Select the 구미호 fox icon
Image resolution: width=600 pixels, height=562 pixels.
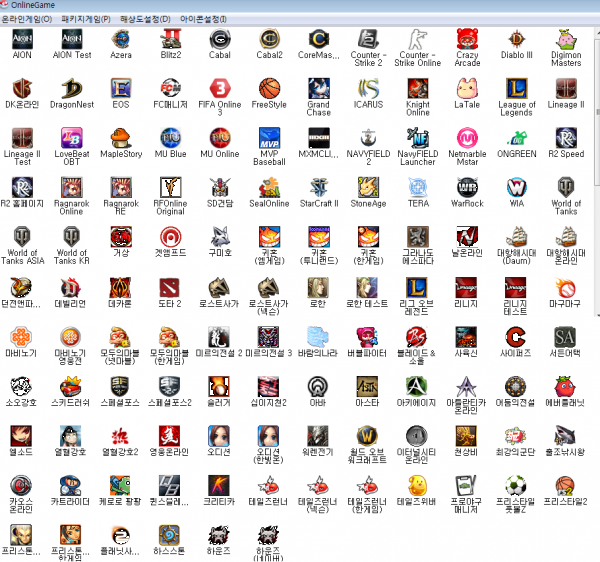click(x=220, y=236)
